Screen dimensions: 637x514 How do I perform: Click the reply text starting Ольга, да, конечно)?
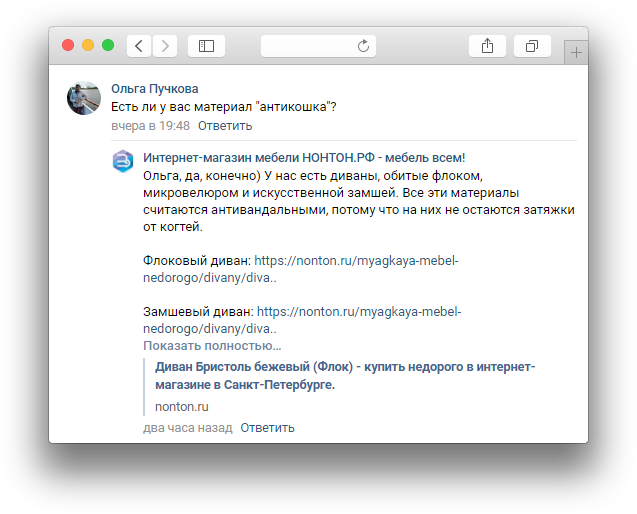pyautogui.click(x=359, y=201)
